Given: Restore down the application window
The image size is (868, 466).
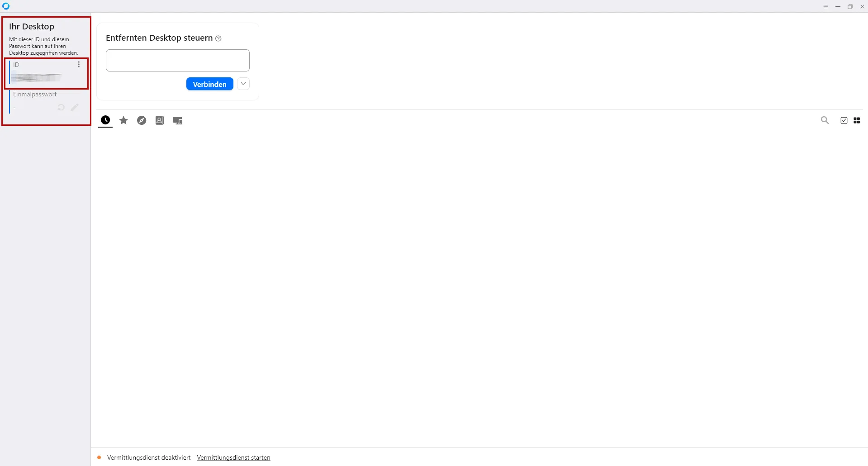Looking at the screenshot, I should point(850,6).
